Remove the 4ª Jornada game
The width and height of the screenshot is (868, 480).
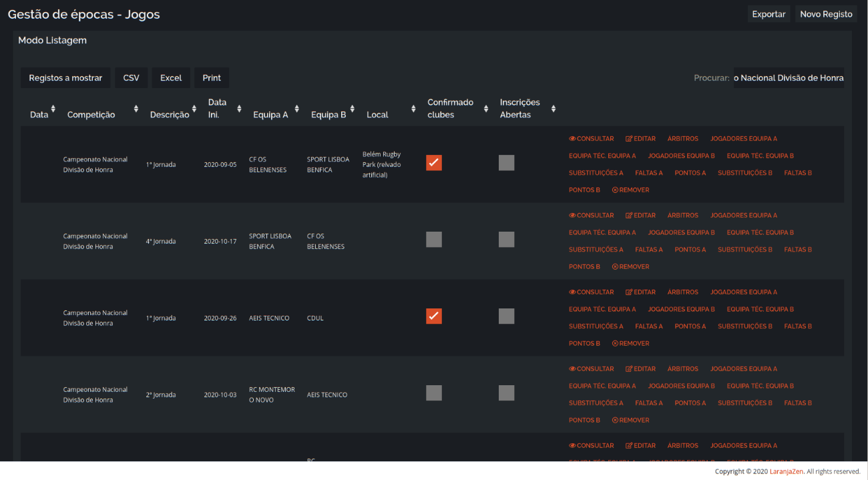(x=630, y=267)
